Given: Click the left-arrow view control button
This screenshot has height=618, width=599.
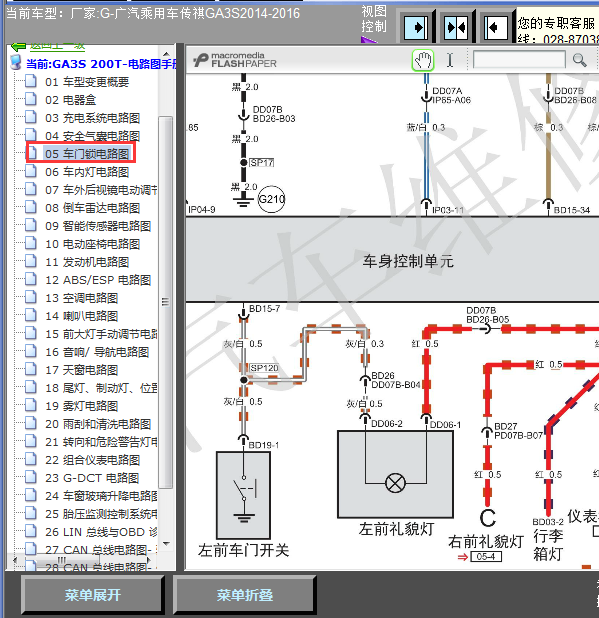Looking at the screenshot, I should tap(495, 28).
